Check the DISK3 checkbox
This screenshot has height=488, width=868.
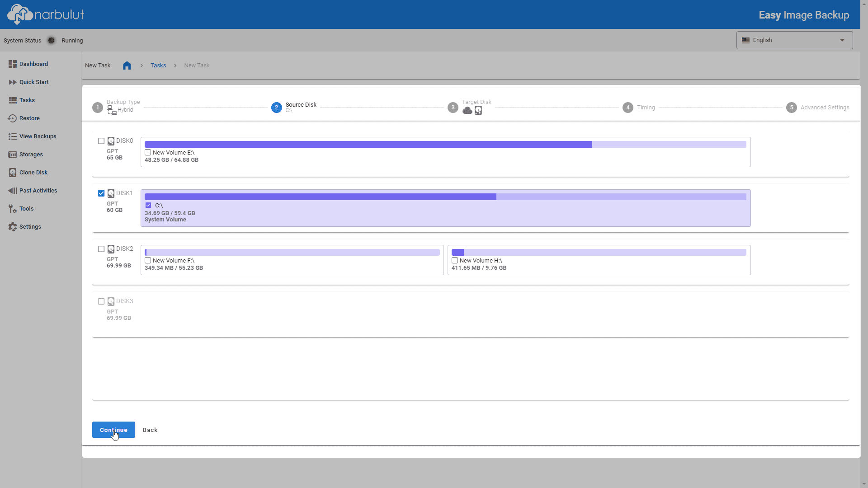[101, 301]
